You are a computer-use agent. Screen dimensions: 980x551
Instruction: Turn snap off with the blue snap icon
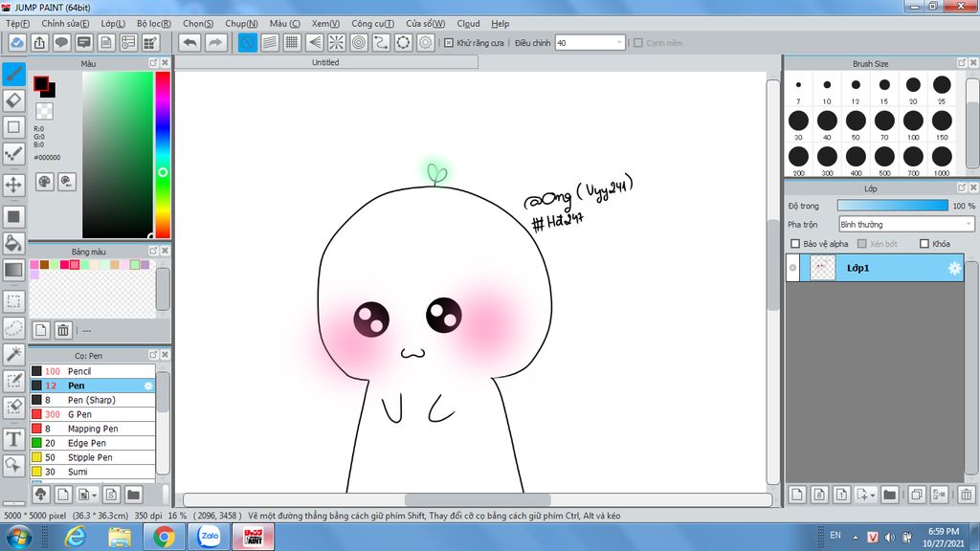click(248, 42)
